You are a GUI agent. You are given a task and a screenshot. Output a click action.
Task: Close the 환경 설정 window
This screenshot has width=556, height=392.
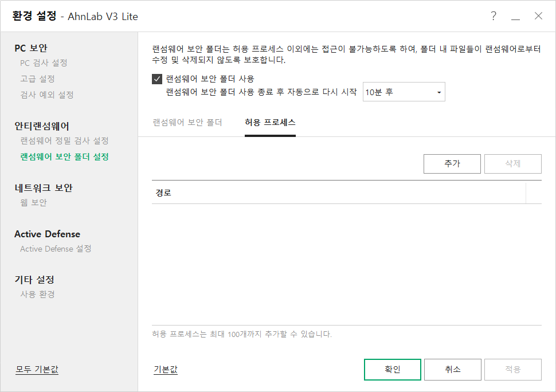(538, 16)
